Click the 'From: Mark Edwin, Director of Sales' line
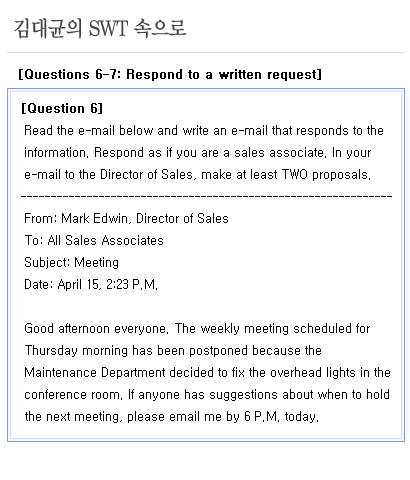Image resolution: width=410 pixels, height=480 pixels. point(126,219)
